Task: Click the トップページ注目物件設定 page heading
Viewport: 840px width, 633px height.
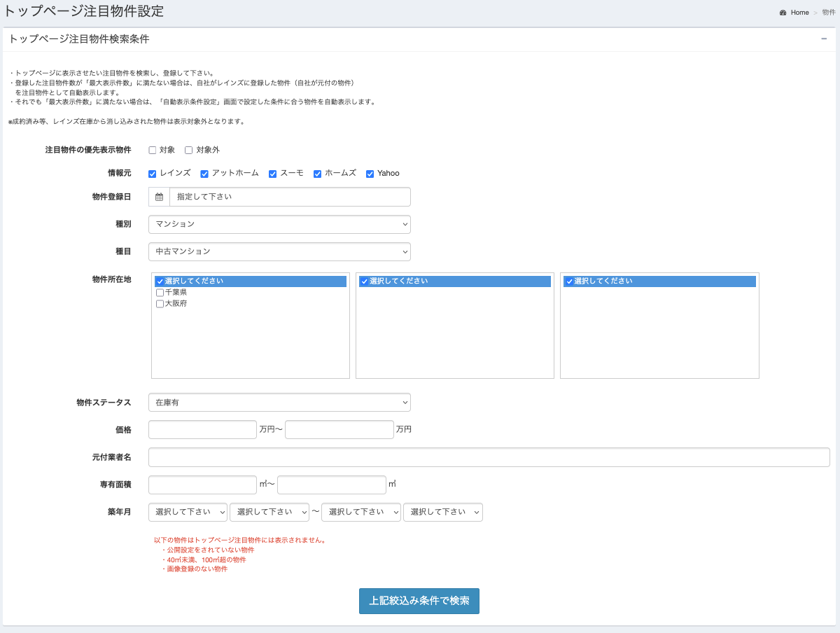Action: click(83, 11)
